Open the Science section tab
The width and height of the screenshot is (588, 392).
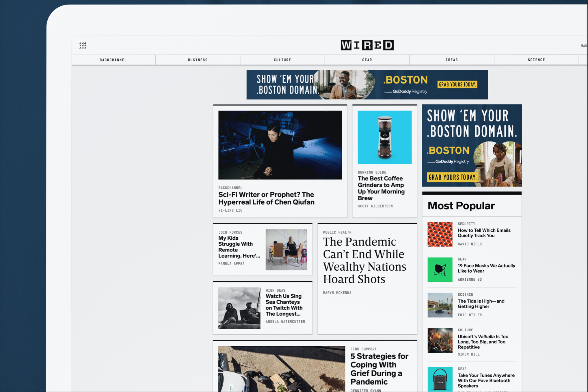536,60
